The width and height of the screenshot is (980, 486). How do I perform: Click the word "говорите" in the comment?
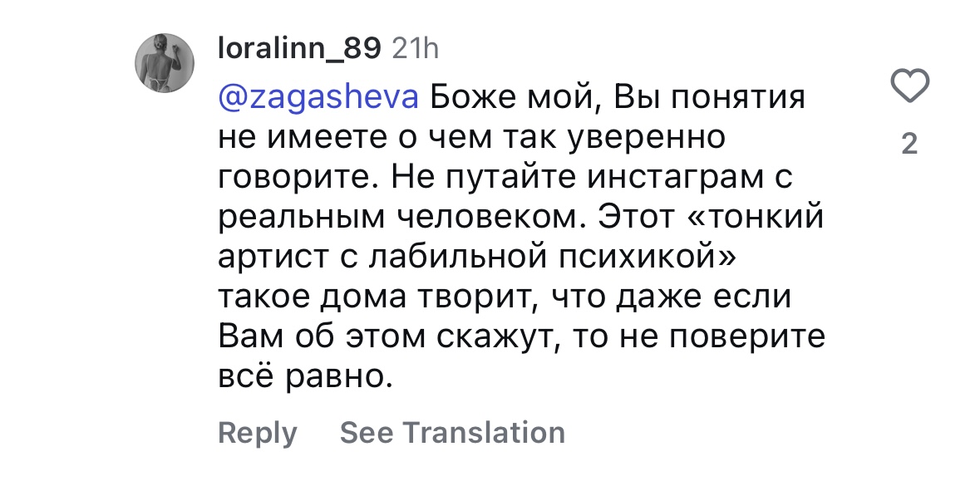pos(300,178)
